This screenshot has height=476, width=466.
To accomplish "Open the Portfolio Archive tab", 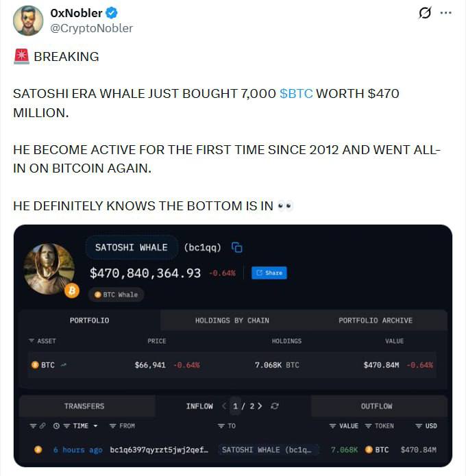I will coord(375,321).
